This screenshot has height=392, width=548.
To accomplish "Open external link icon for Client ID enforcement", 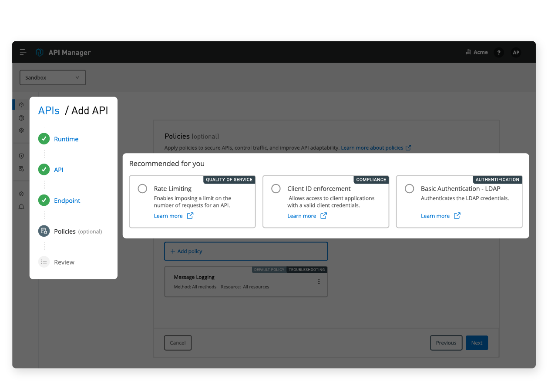I will [323, 216].
